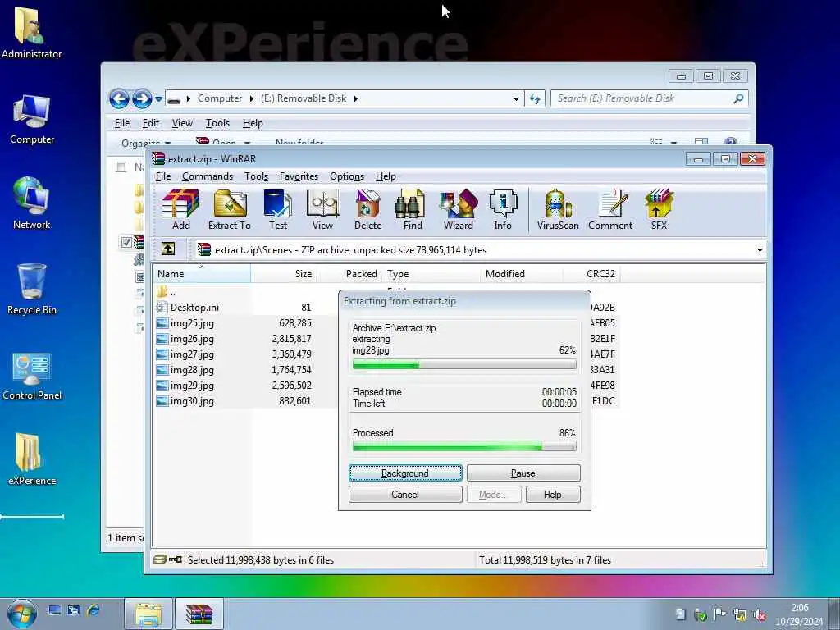Click the Find binoculars icon

click(x=413, y=209)
